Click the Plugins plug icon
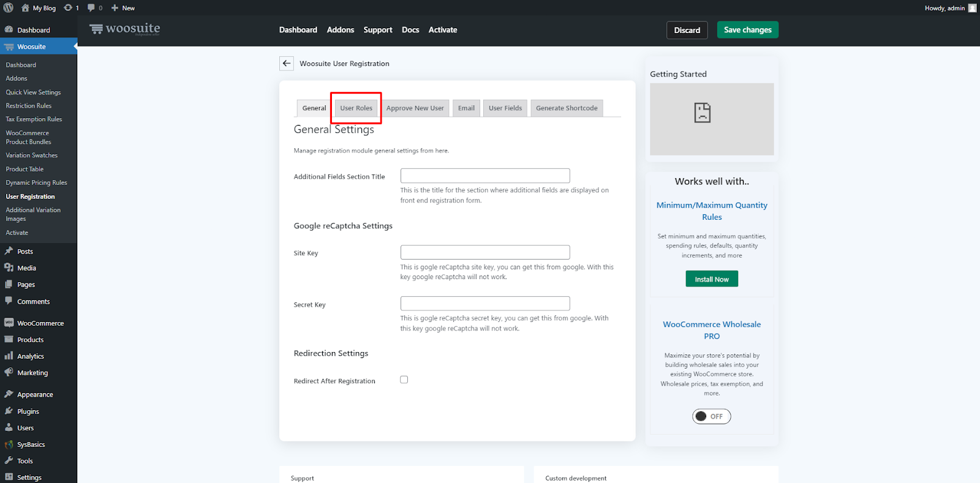The width and height of the screenshot is (980, 483). [9, 411]
